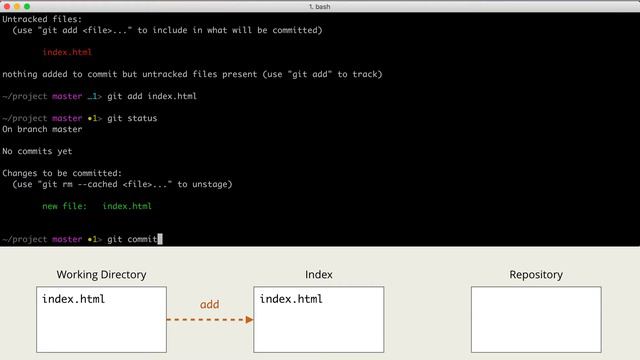The height and width of the screenshot is (360, 640).
Task: Click the 'Changes to be committed:' line
Action: (62, 173)
